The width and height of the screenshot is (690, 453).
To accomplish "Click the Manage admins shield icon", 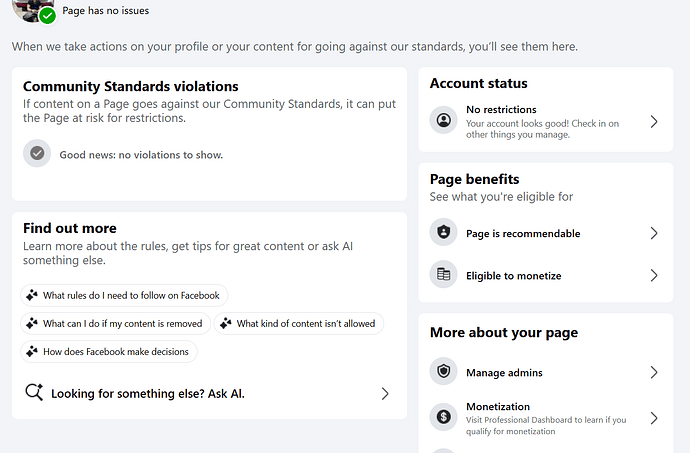I will (x=444, y=371).
